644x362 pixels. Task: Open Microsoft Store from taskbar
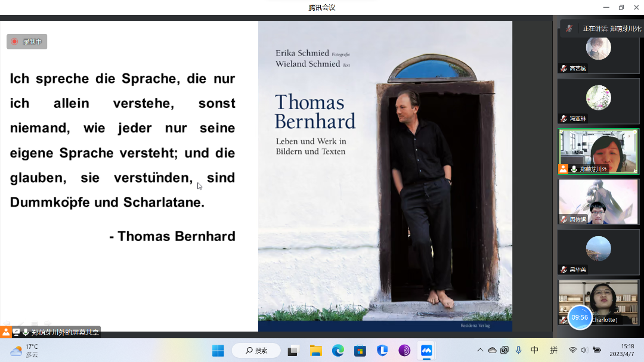pyautogui.click(x=360, y=351)
